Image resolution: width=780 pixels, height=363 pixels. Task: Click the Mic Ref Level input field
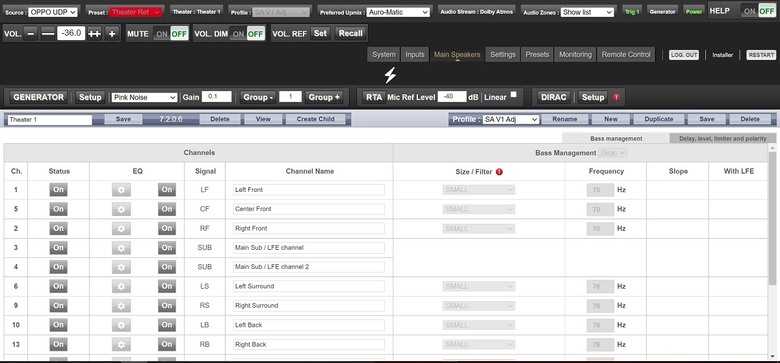[452, 97]
